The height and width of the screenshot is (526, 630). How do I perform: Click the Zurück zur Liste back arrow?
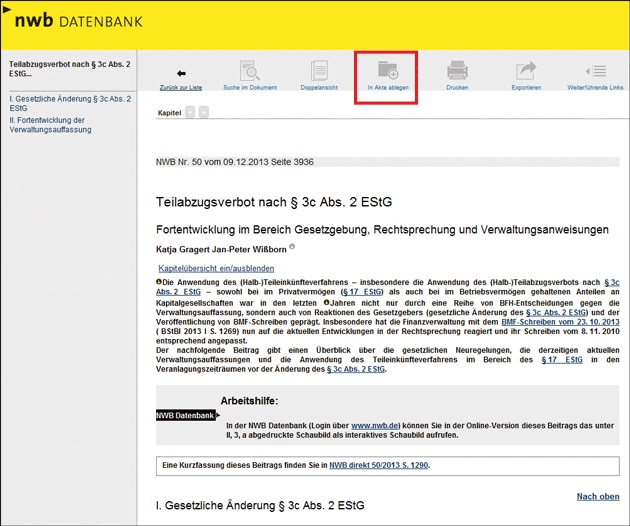point(181,74)
